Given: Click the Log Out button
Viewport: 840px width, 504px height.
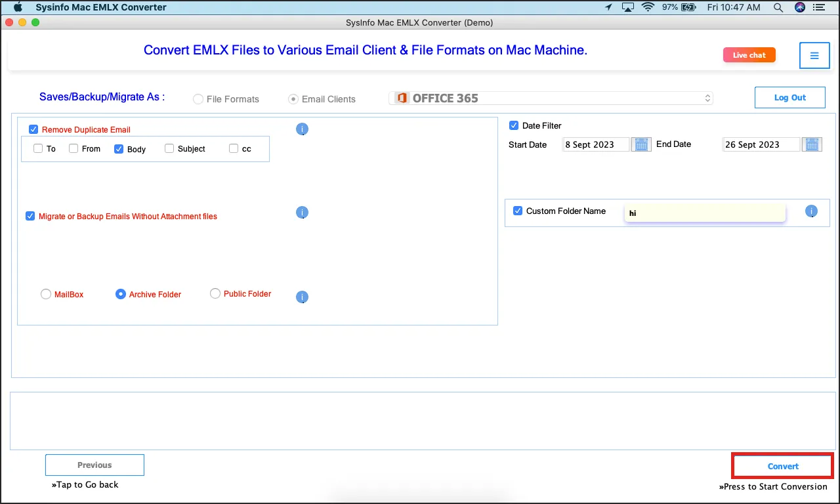Looking at the screenshot, I should pyautogui.click(x=790, y=97).
